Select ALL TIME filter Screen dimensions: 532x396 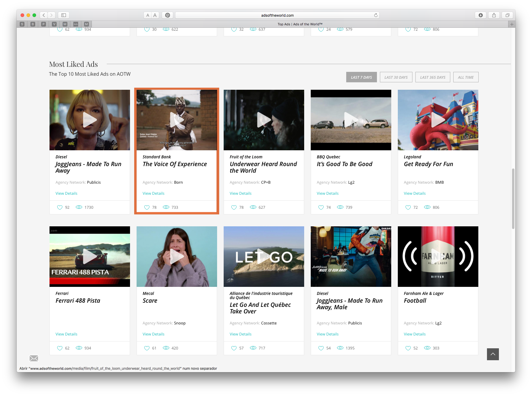pyautogui.click(x=466, y=77)
